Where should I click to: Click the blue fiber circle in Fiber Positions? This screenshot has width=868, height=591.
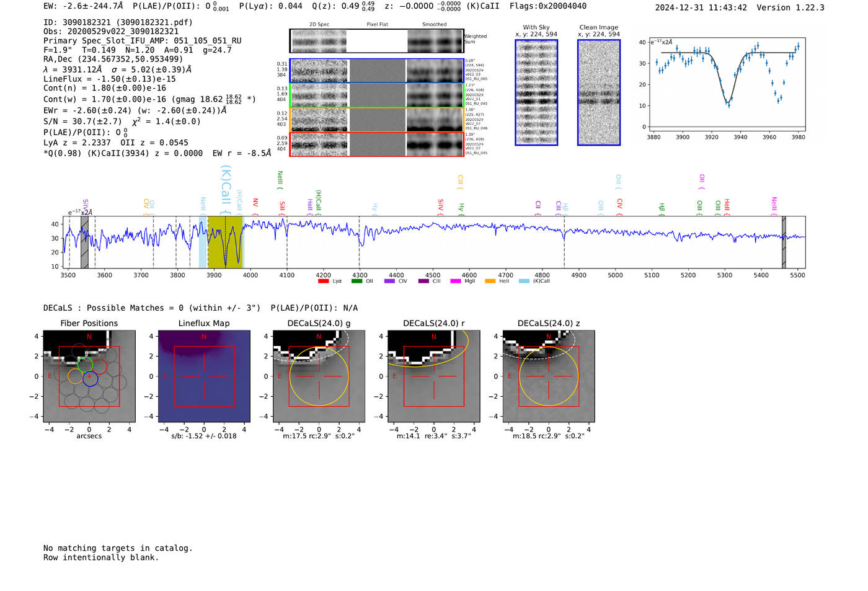pos(90,379)
